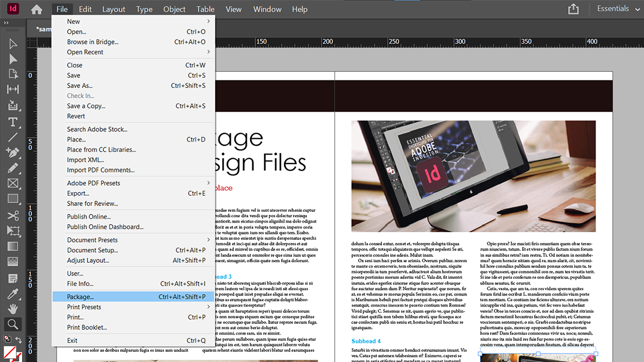Viewport: 644px width, 362px height.
Task: Activate the Type tool
Action: click(x=13, y=121)
